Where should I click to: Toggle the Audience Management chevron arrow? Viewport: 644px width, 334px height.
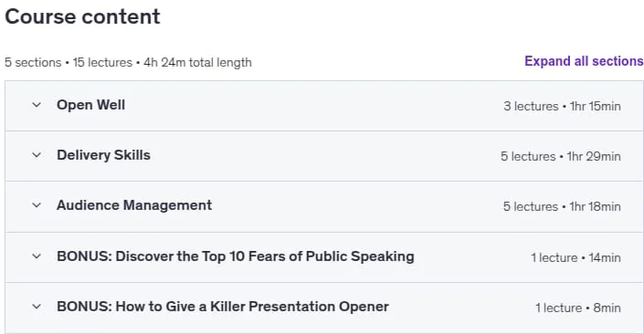(x=37, y=205)
